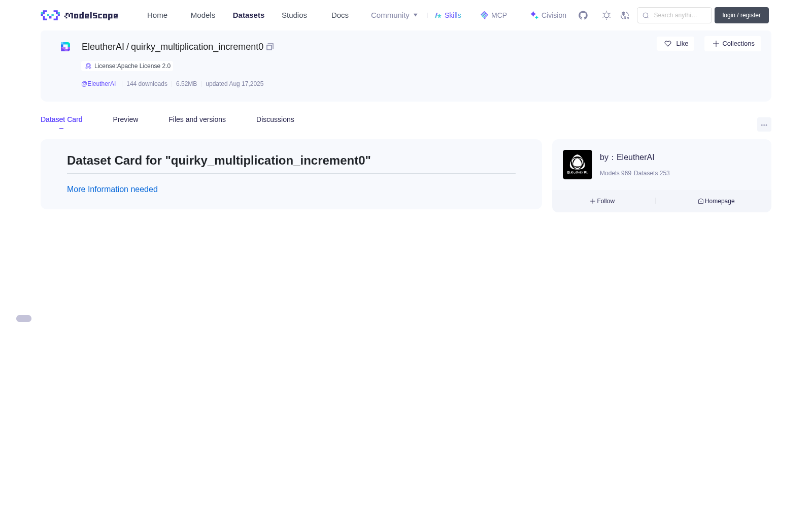Click the 'updated Aug 17,2025' text
This screenshot has height=508, width=812.
(234, 84)
